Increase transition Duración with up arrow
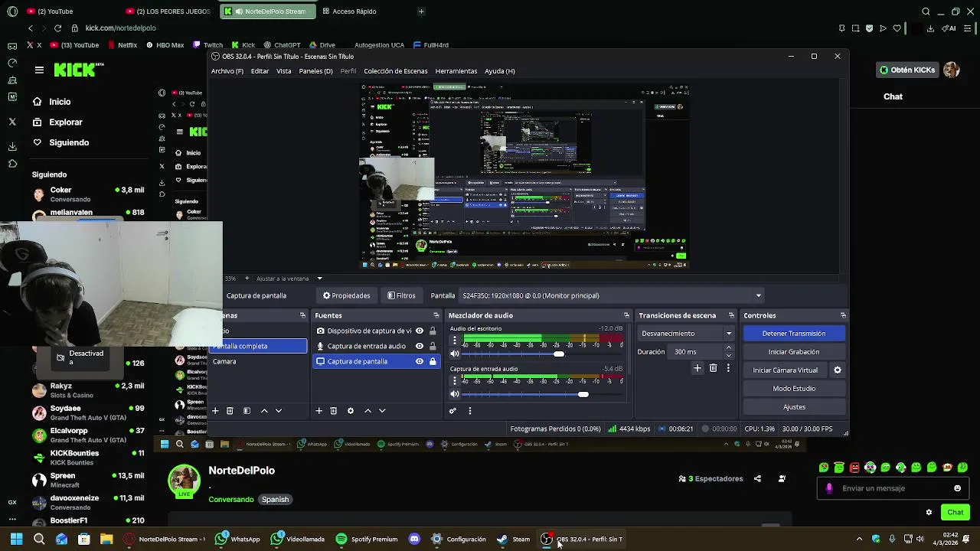This screenshot has height=551, width=980. pos(728,348)
